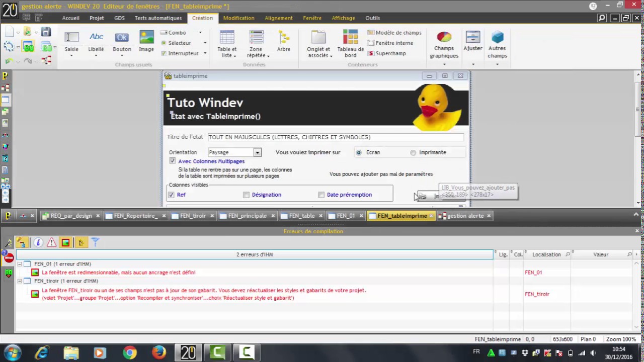Switch to the Modification ribbon tab

tap(238, 18)
